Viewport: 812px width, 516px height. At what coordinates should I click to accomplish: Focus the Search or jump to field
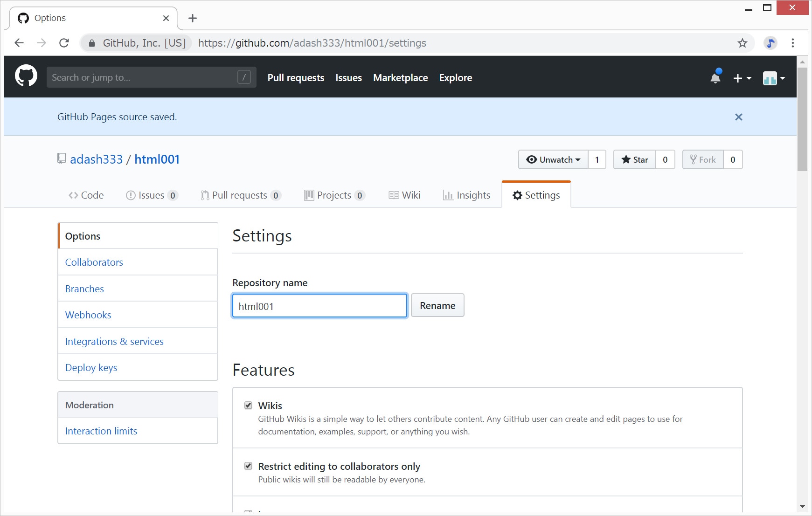[151, 77]
